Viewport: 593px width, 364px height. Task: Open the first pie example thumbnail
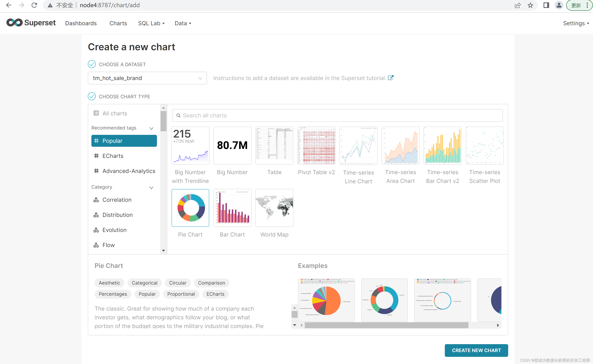326,300
